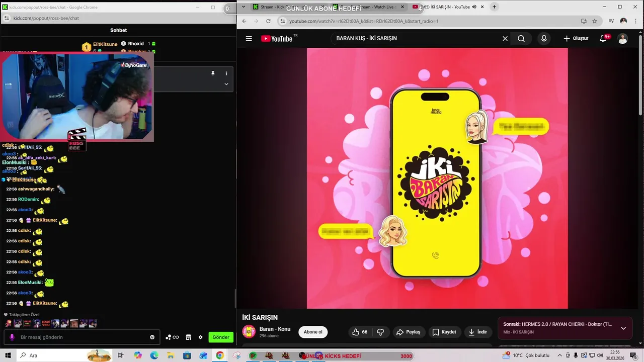This screenshot has height=362, width=644.
Task: Pick the first follower emote in row
Action: tap(9, 323)
